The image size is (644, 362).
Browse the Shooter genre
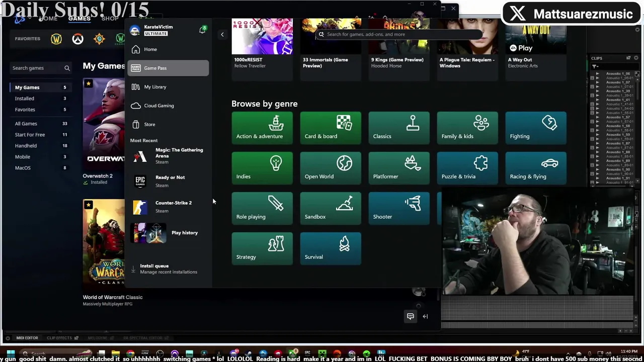coord(399,208)
